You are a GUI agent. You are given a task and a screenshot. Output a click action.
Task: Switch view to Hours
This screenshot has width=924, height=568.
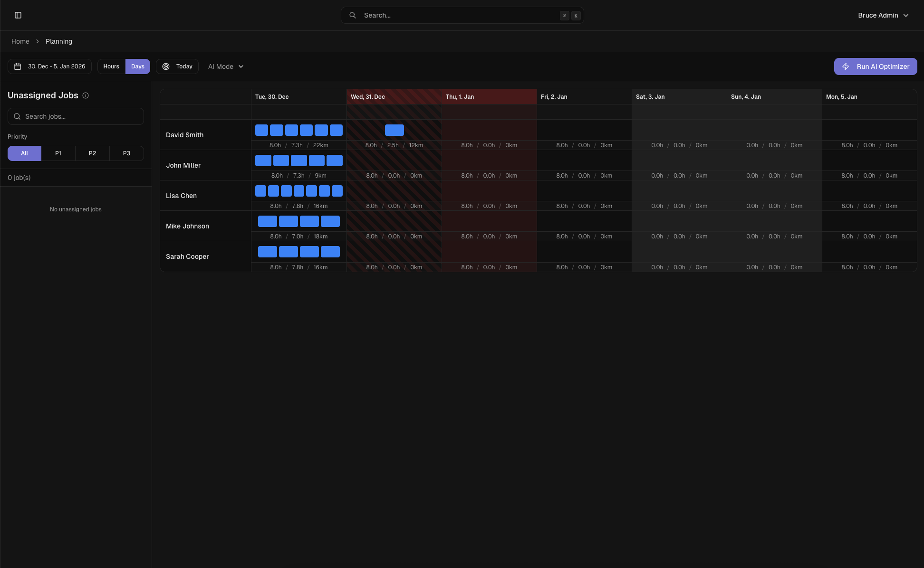[111, 66]
